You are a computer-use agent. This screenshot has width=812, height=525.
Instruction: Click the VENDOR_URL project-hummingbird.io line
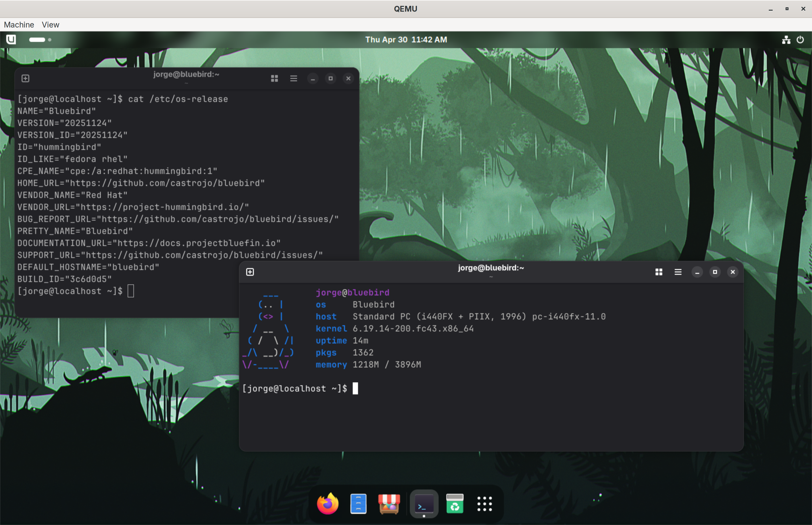pyautogui.click(x=133, y=207)
